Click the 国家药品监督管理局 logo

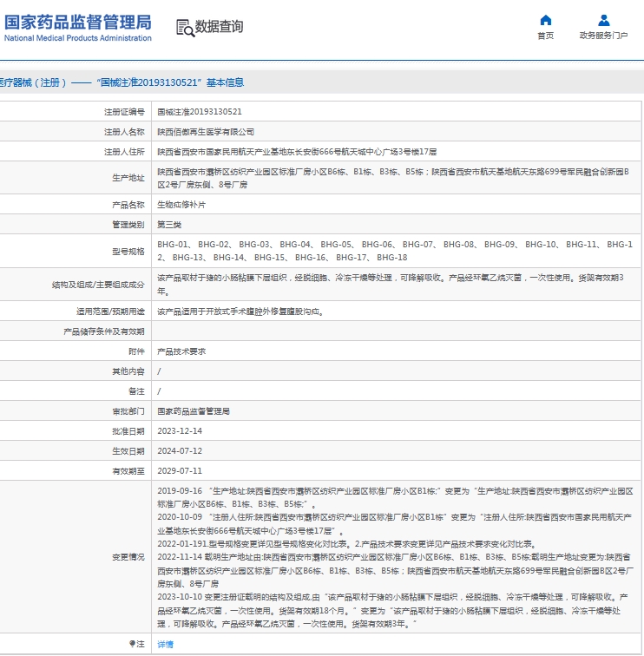[x=78, y=28]
